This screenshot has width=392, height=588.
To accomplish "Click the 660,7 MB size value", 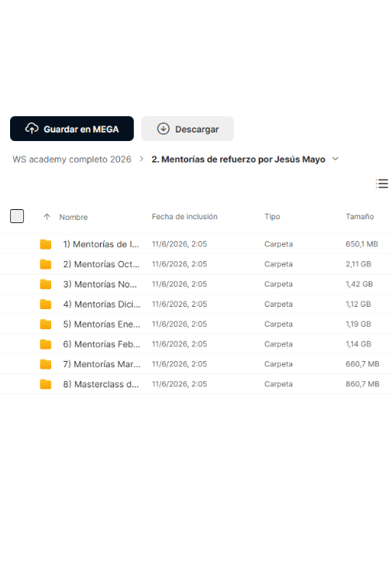I will click(363, 364).
